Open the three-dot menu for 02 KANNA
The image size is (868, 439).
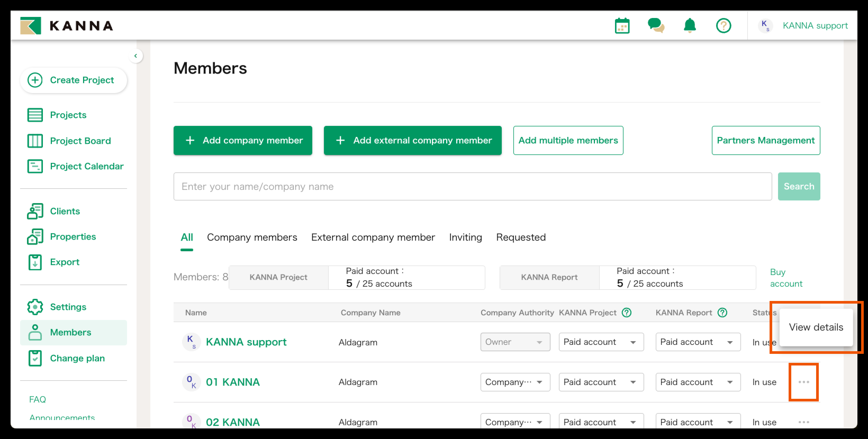(803, 422)
